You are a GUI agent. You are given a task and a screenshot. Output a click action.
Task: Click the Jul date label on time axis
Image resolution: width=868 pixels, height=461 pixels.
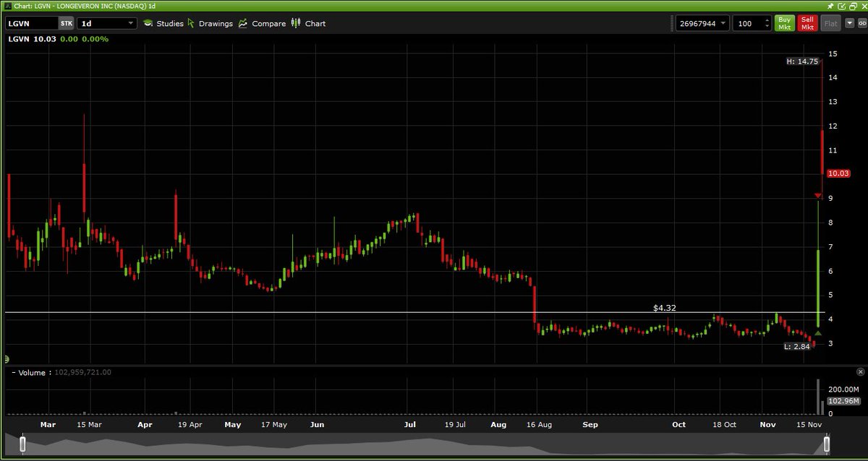[x=409, y=425]
